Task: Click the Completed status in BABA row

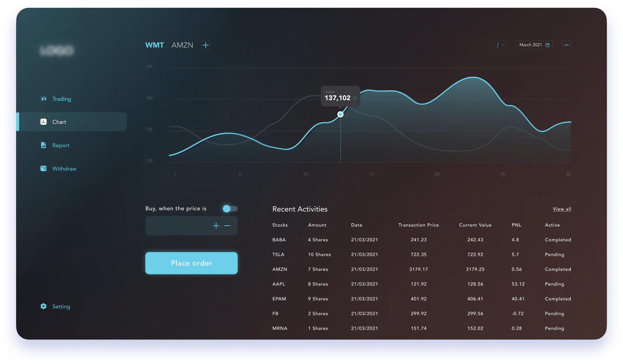Action: pyautogui.click(x=558, y=240)
